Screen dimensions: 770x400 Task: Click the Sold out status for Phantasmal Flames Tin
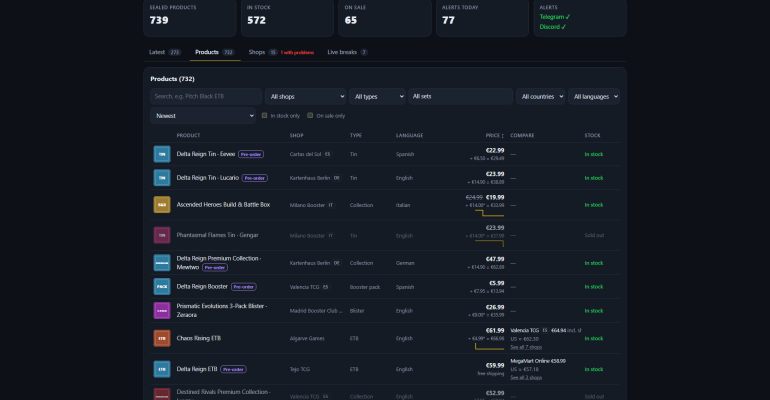(594, 236)
